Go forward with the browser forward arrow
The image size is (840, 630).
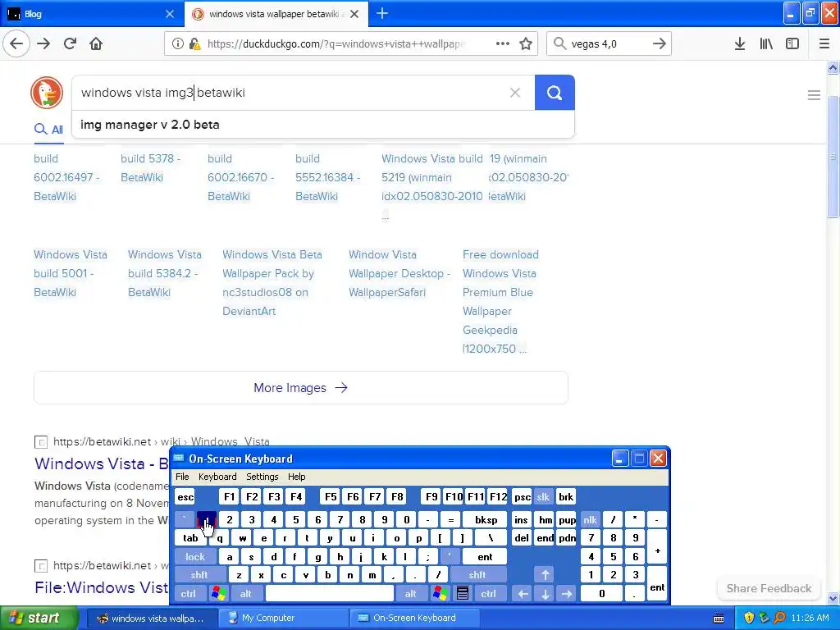point(43,43)
